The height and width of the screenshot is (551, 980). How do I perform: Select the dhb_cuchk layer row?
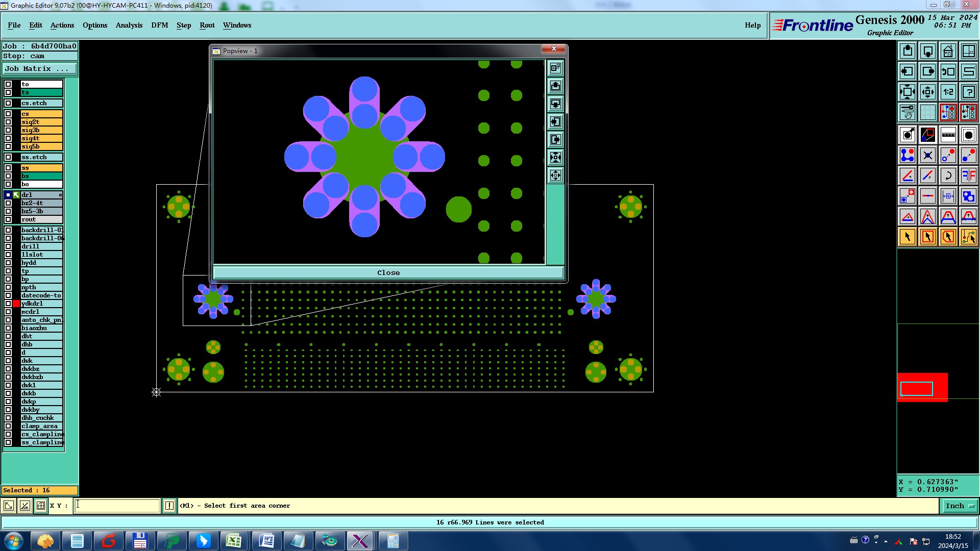click(x=41, y=418)
